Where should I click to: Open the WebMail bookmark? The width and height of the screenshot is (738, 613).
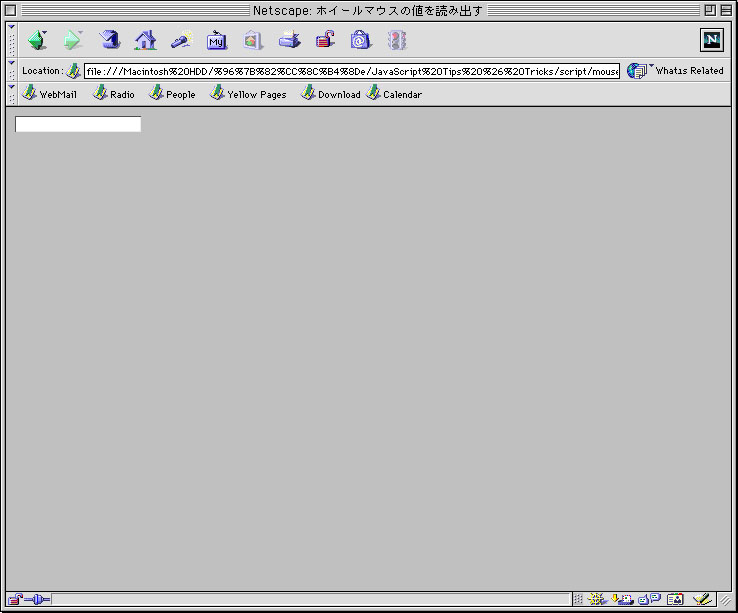point(49,93)
